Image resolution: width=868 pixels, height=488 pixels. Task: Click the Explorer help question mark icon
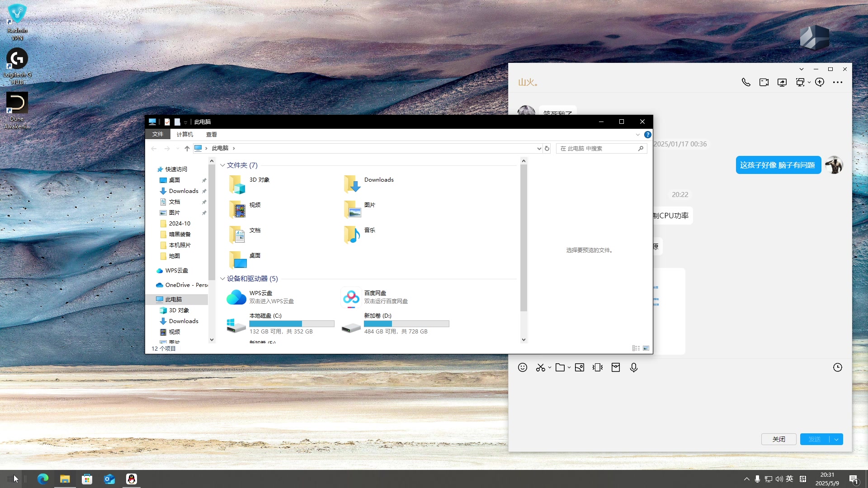(648, 135)
